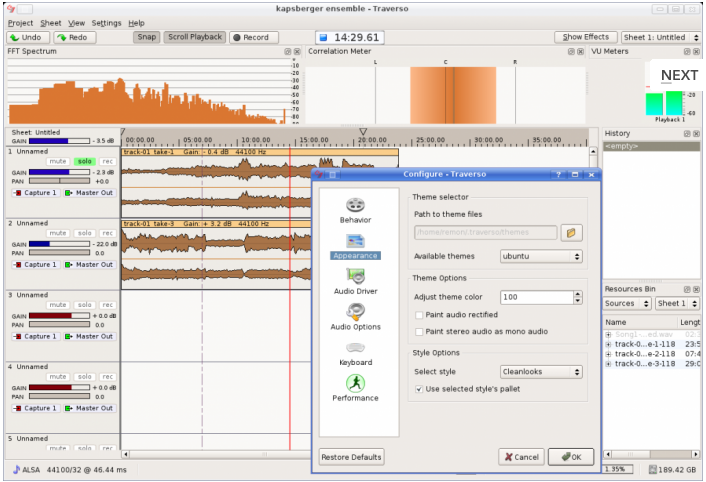Open the Sources dropdown in Resources Bin
Image resolution: width=706 pixels, height=482 pixels.
(627, 303)
